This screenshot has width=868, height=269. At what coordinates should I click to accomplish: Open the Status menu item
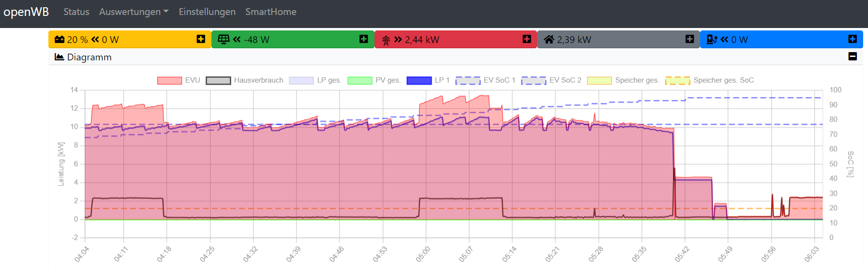tap(76, 12)
